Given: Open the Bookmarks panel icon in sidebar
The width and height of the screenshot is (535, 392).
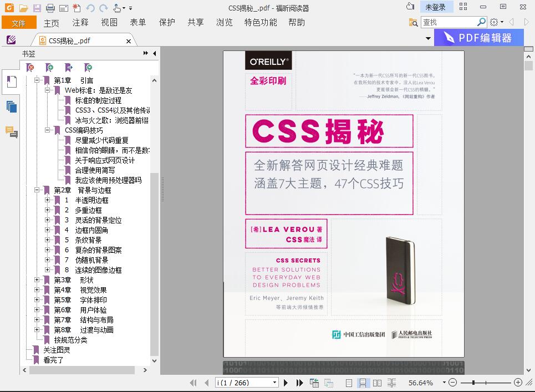Looking at the screenshot, I should click(x=12, y=82).
